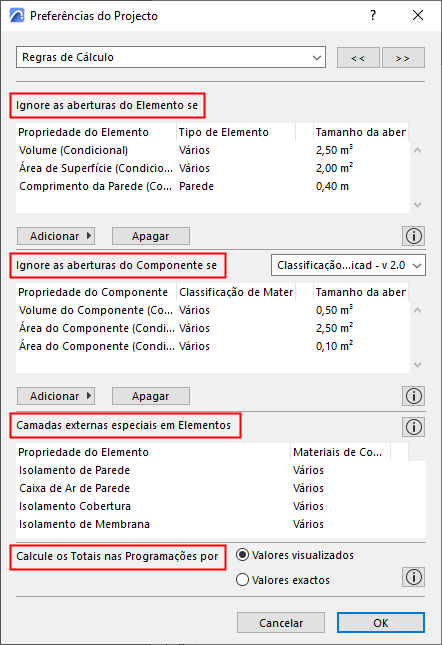Click Materiais de Co... column header
This screenshot has width=442, height=645.
pyautogui.click(x=340, y=452)
